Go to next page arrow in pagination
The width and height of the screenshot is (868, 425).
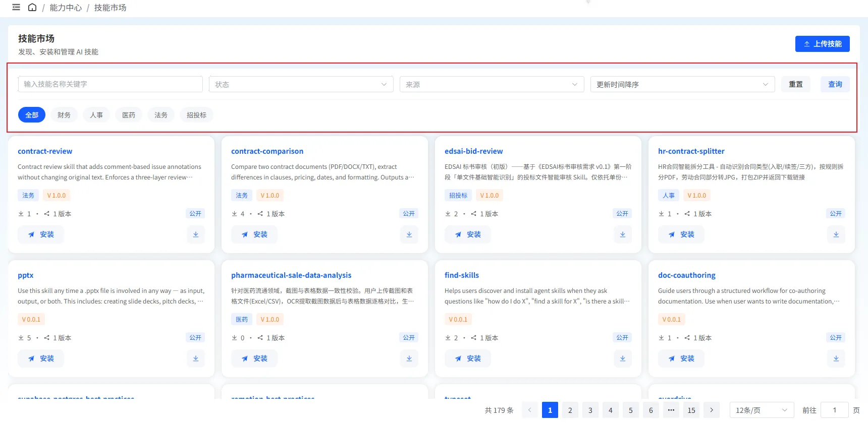click(x=712, y=410)
